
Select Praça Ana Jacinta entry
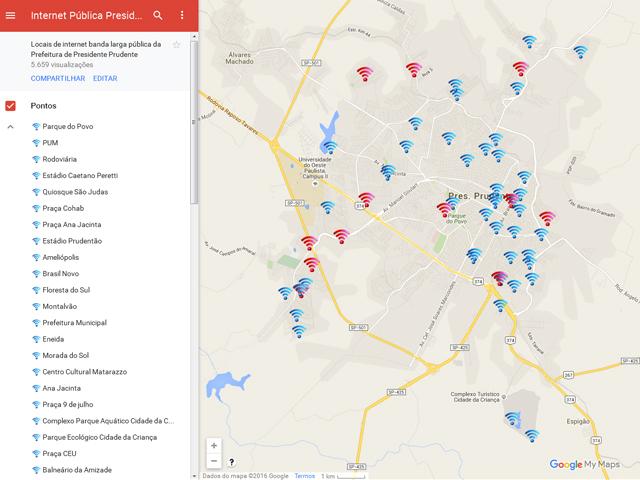(x=72, y=224)
